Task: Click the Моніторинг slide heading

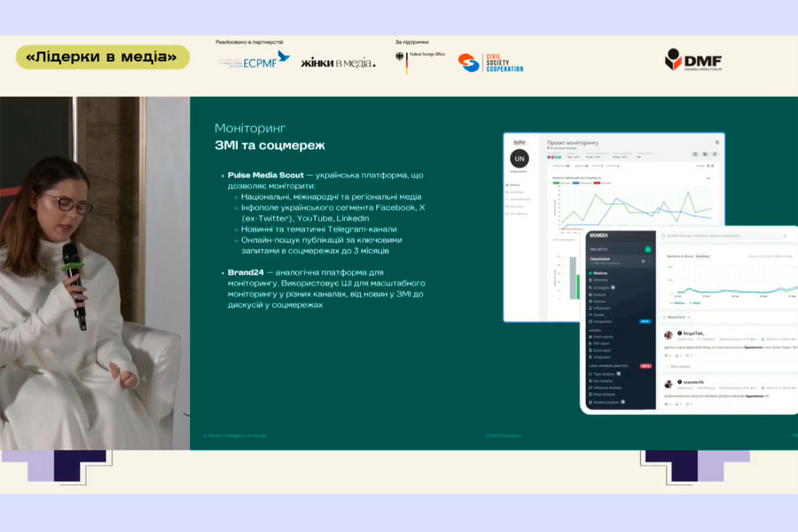Action: 250,128
